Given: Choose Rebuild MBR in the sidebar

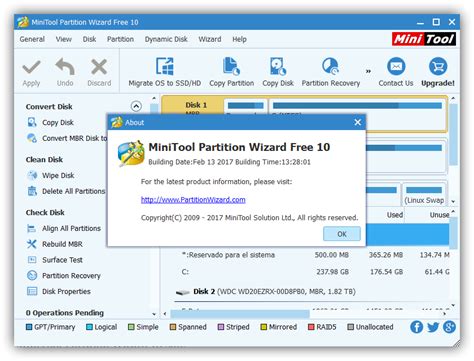Looking at the screenshot, I should coord(55,244).
